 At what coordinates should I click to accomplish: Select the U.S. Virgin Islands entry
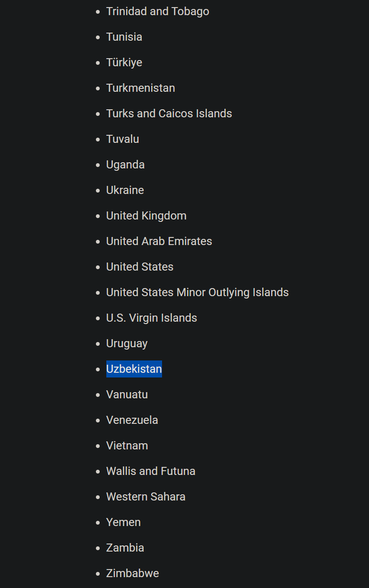coord(152,318)
